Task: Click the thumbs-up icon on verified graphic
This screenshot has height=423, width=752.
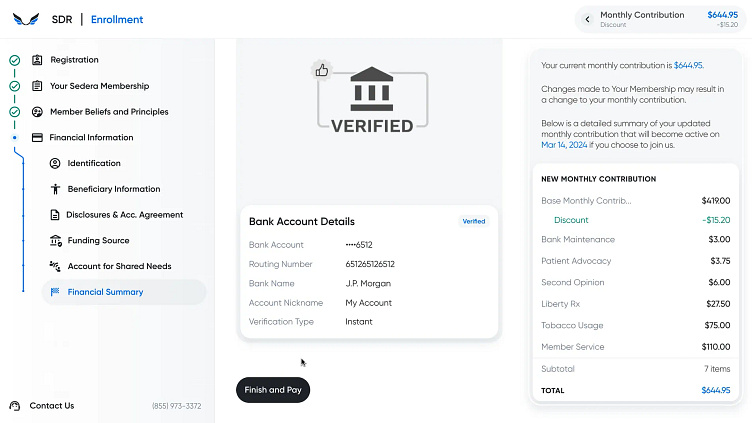Action: coord(322,70)
